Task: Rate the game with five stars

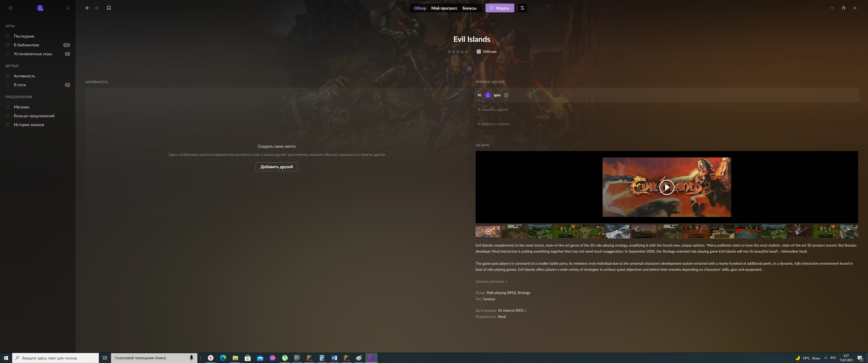Action: click(466, 51)
